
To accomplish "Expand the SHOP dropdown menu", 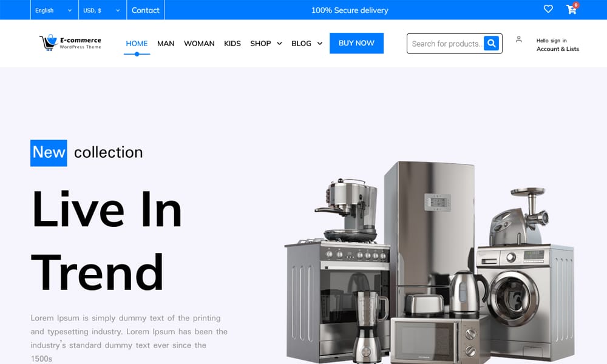I will [x=265, y=43].
